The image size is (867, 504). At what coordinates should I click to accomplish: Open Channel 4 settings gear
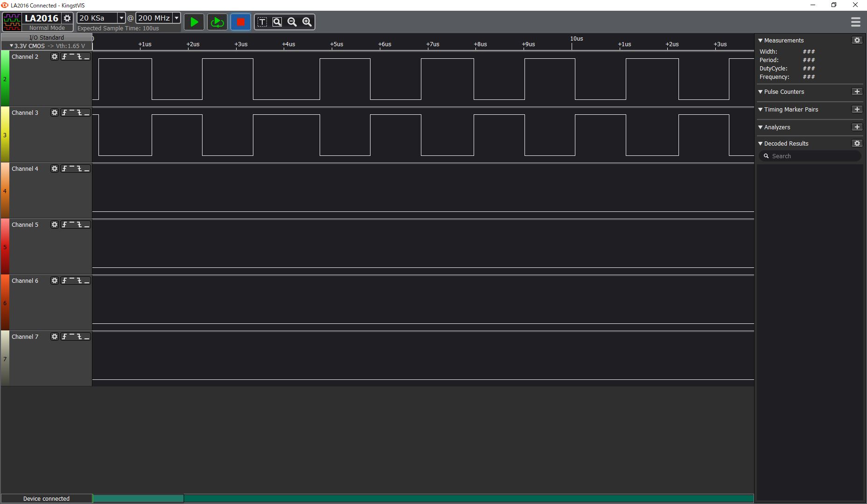tap(55, 168)
